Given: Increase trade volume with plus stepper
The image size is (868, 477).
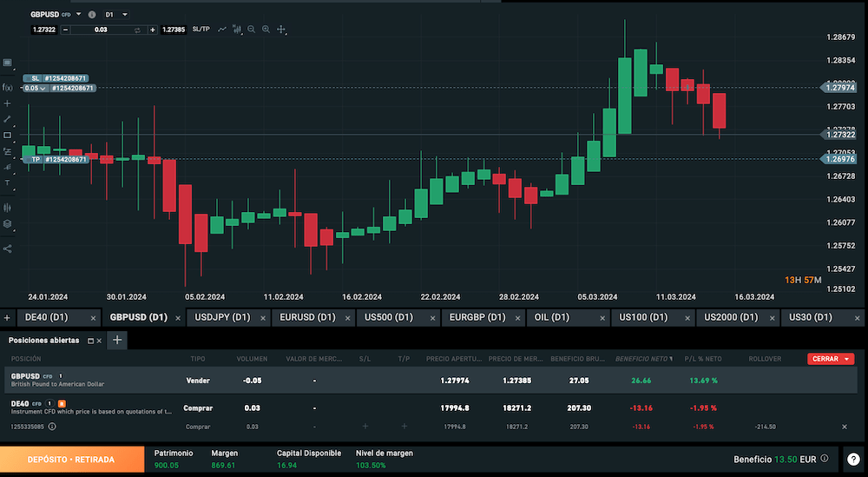Looking at the screenshot, I should pos(153,30).
